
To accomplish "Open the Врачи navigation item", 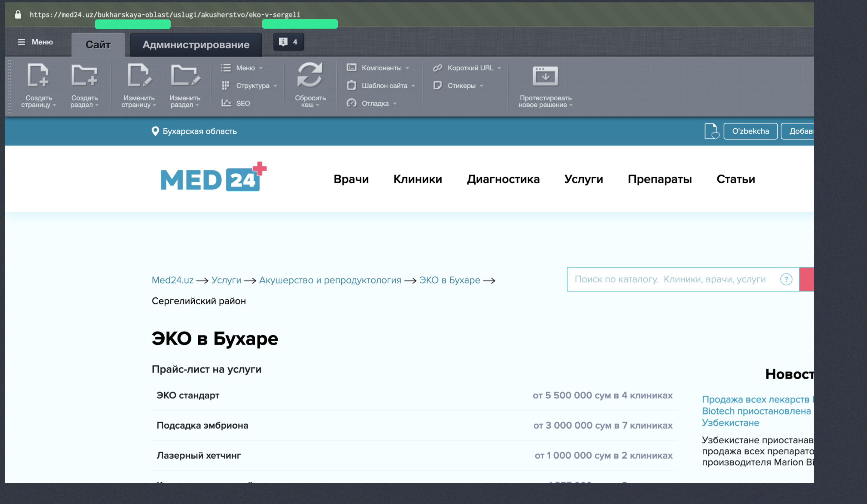I will click(351, 179).
